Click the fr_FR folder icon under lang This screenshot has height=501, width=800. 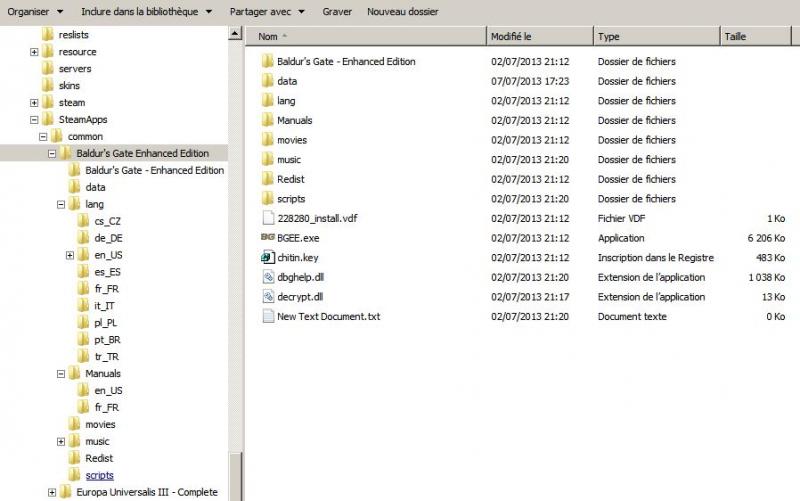tap(83, 288)
